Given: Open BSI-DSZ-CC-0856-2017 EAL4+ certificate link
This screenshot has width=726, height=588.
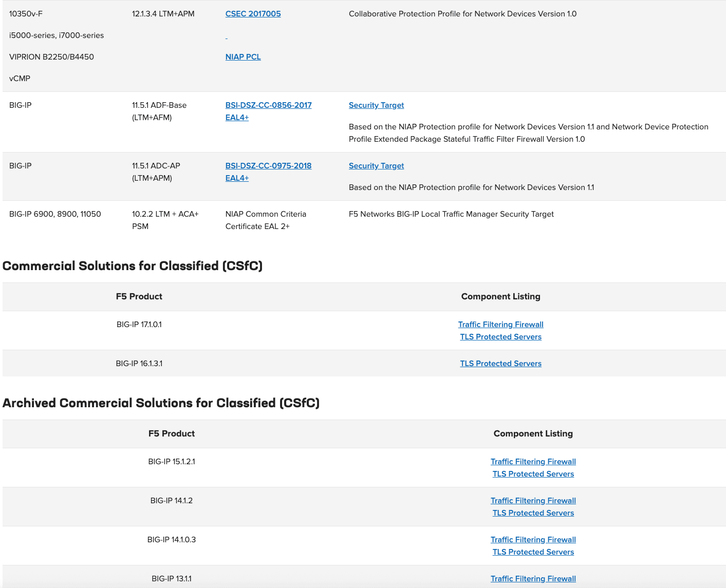Looking at the screenshot, I should pyautogui.click(x=268, y=110).
